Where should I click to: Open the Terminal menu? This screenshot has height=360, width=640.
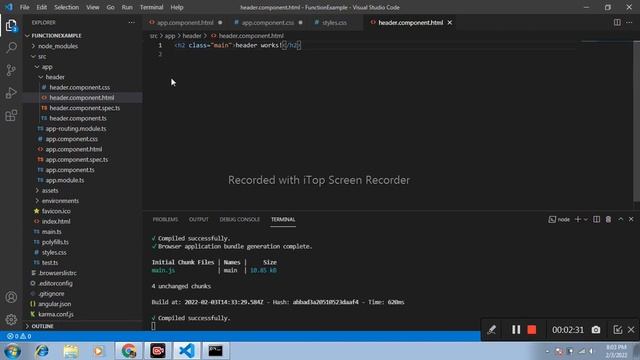click(x=151, y=7)
